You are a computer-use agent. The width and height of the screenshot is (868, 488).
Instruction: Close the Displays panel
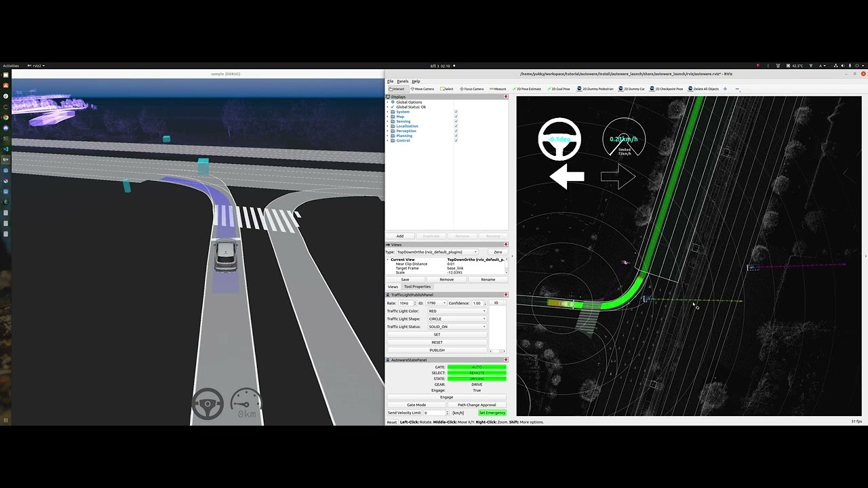[x=506, y=97]
